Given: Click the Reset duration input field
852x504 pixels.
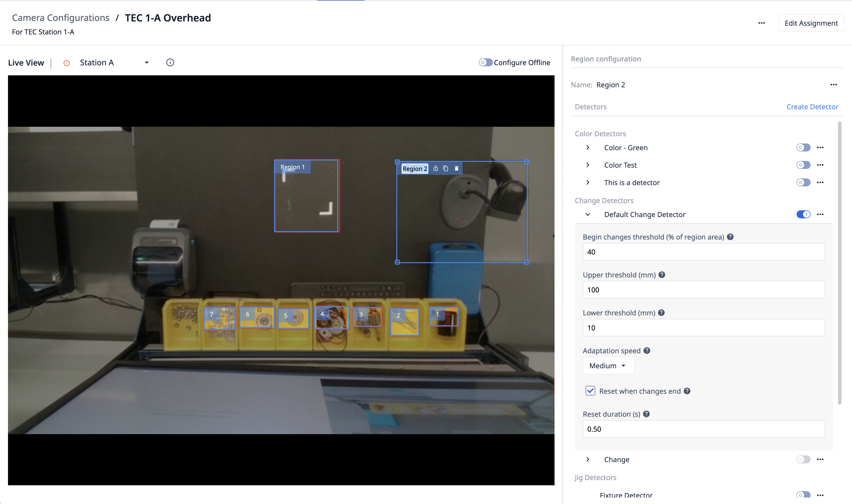Looking at the screenshot, I should pyautogui.click(x=704, y=429).
